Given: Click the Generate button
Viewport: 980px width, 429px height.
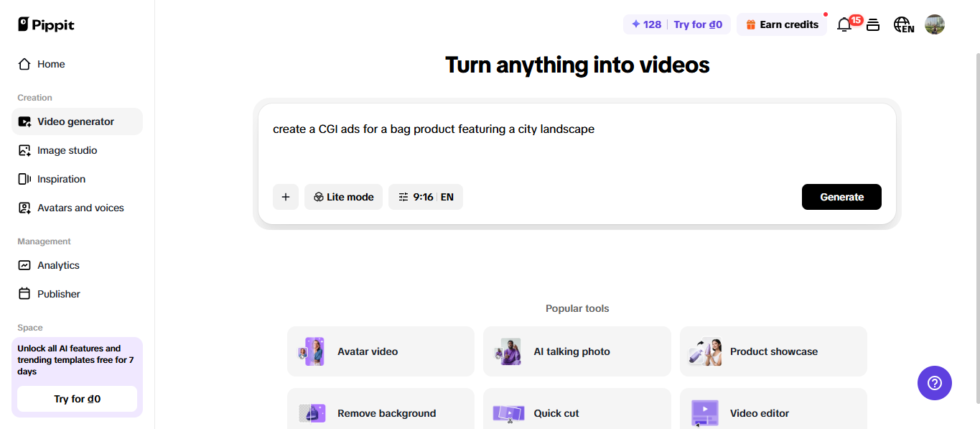Looking at the screenshot, I should coord(841,196).
